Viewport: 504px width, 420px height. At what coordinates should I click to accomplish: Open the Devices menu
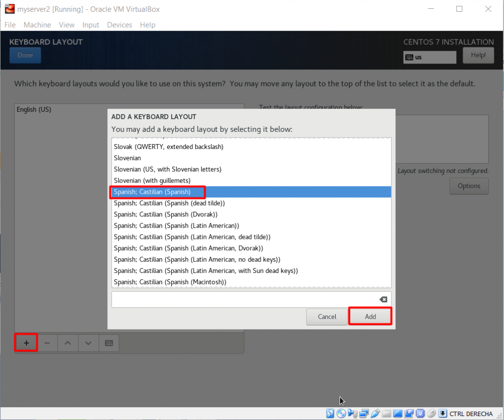coord(120,25)
